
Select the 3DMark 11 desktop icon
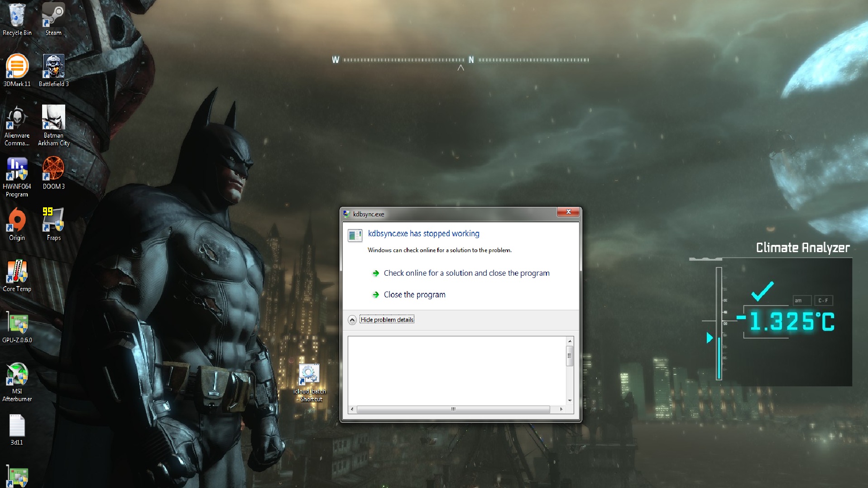[17, 70]
